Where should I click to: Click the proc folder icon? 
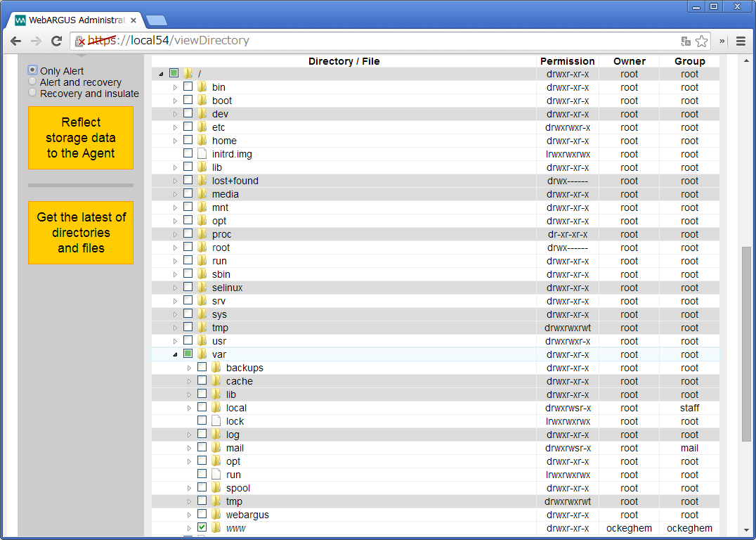point(202,234)
